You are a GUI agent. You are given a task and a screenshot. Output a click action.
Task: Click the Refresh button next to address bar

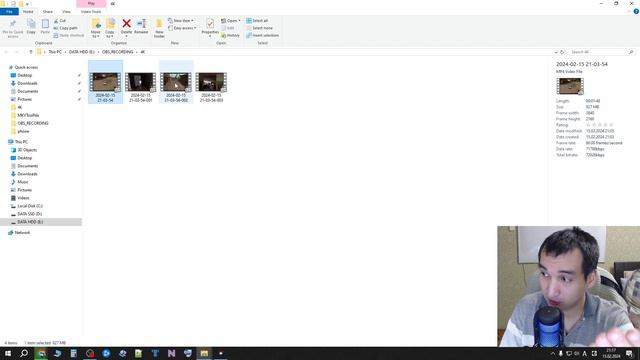pos(562,52)
